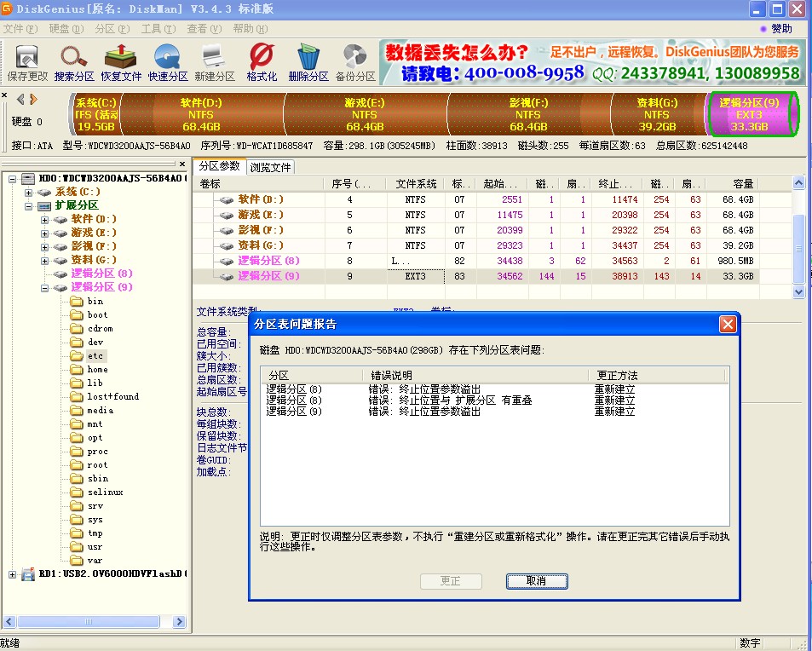Select the 系统(C:) block in disk map
This screenshot has height=651, width=812.
(95, 114)
